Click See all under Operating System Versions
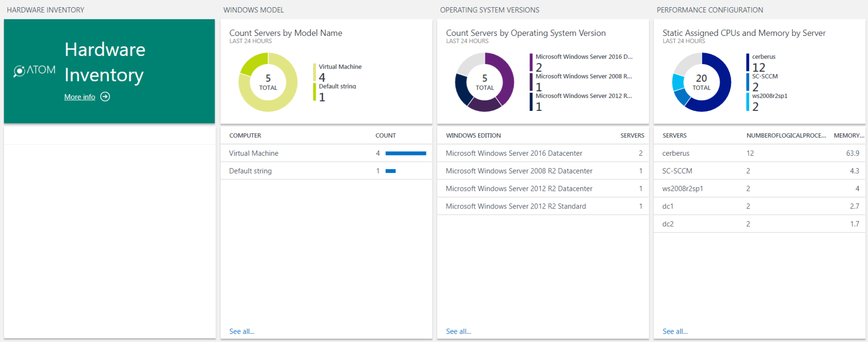The height and width of the screenshot is (342, 868). pyautogui.click(x=458, y=332)
